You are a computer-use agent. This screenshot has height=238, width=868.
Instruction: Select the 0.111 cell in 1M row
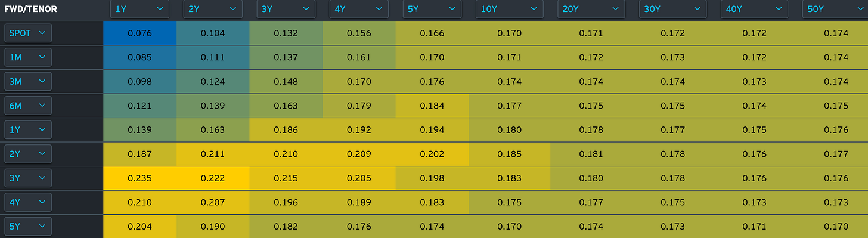coord(213,57)
